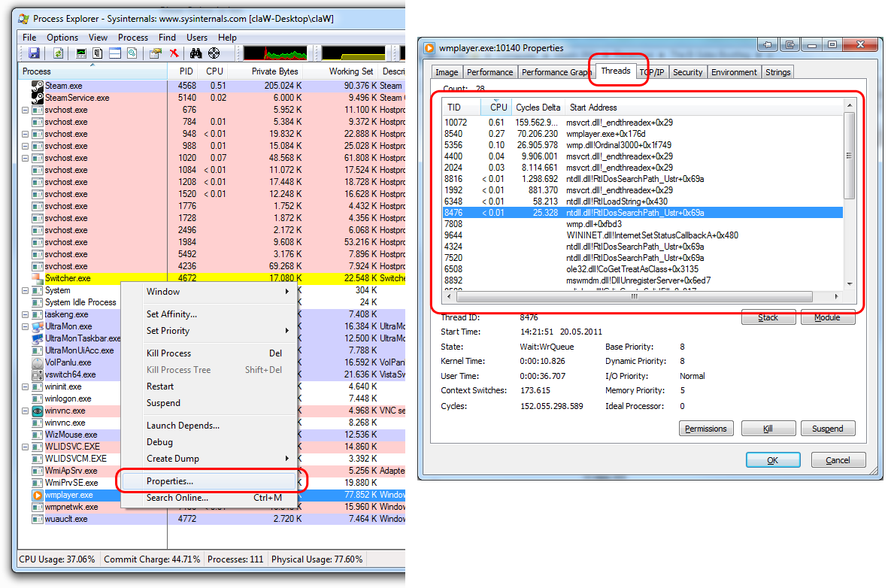The height and width of the screenshot is (588, 891).
Task: Click the CPU usage history graph in toolbar
Action: click(276, 53)
